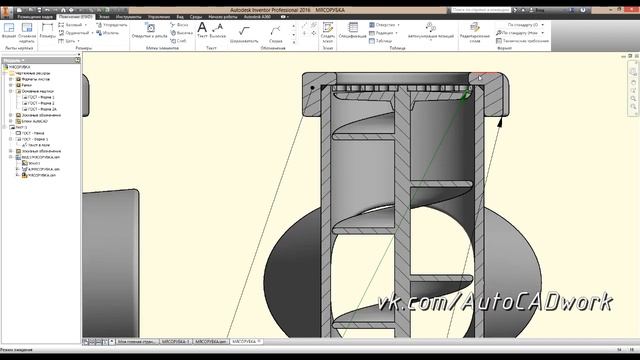
Task: Select the Выноска leader text tool
Action: point(218,31)
